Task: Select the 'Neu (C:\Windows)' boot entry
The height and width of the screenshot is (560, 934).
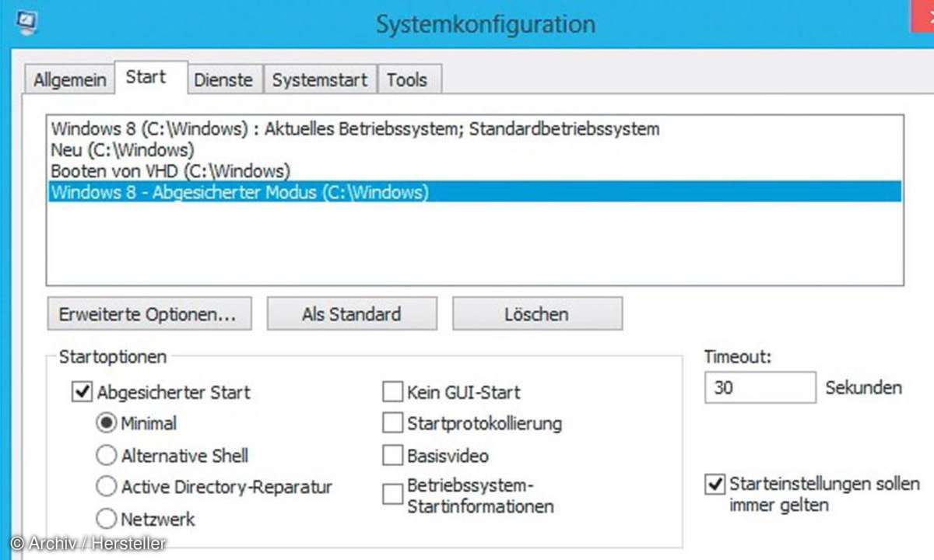Action: (475, 149)
